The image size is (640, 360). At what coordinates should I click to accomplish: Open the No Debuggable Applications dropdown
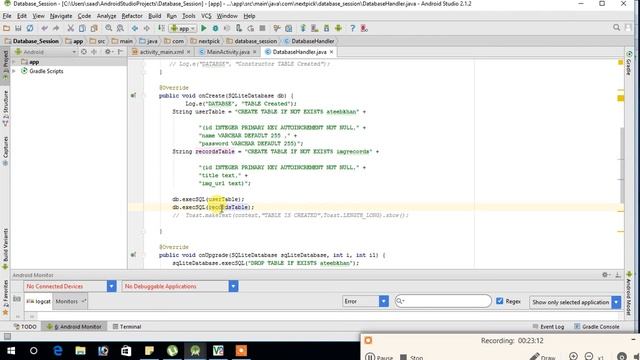coord(180,286)
